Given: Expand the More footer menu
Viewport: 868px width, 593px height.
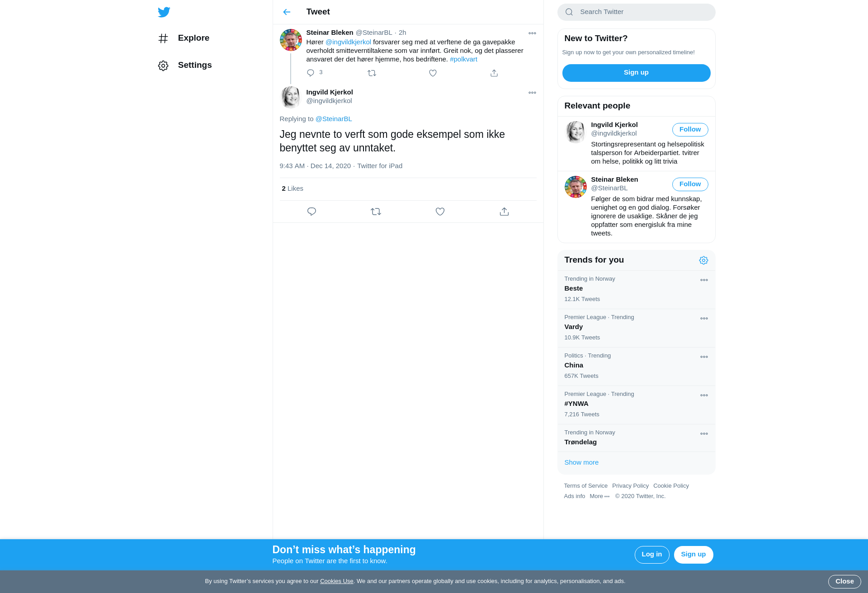Looking at the screenshot, I should (x=599, y=496).
